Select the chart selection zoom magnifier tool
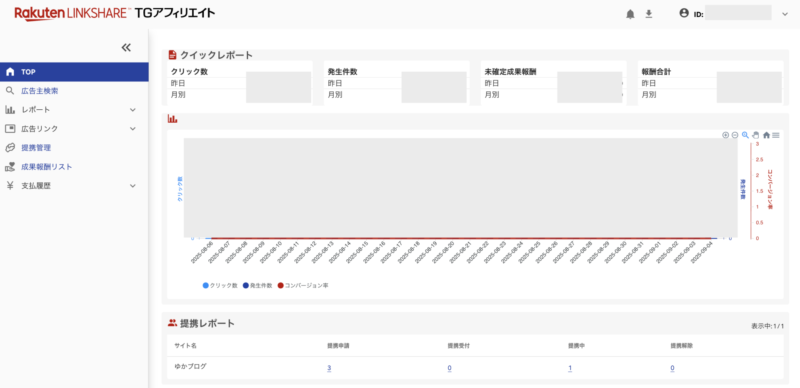The image size is (800, 388). (x=745, y=135)
